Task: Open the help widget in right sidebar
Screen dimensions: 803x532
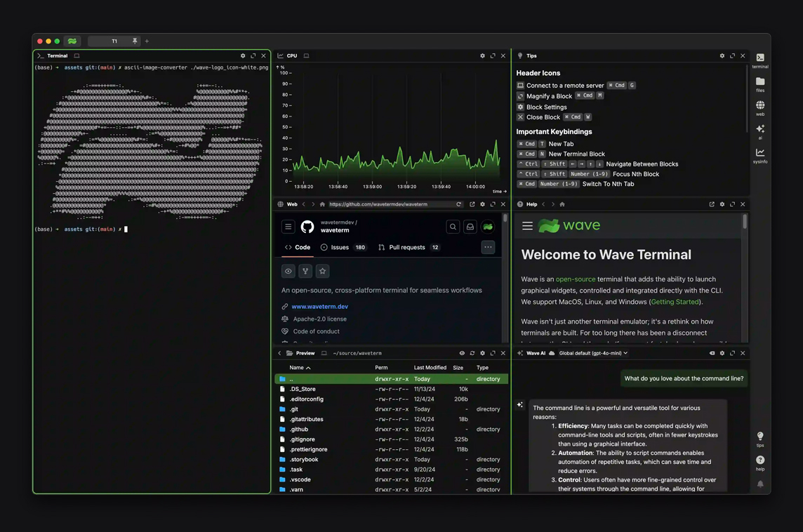Action: (760, 463)
